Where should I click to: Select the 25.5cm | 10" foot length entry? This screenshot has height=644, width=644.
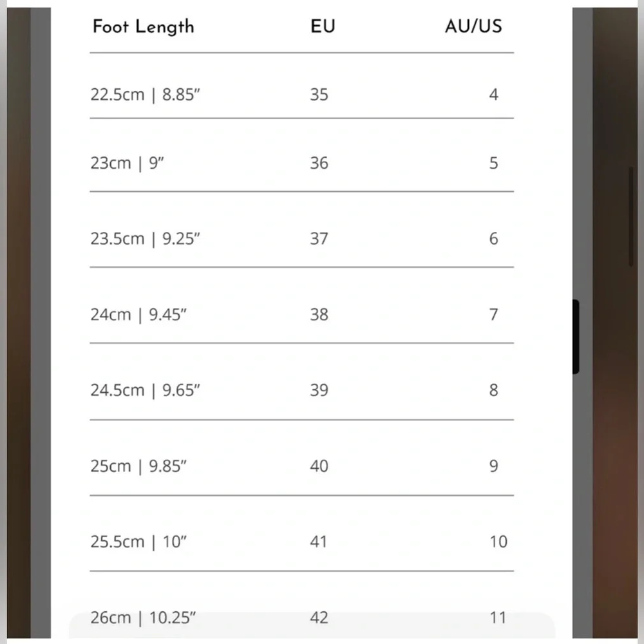pos(138,542)
